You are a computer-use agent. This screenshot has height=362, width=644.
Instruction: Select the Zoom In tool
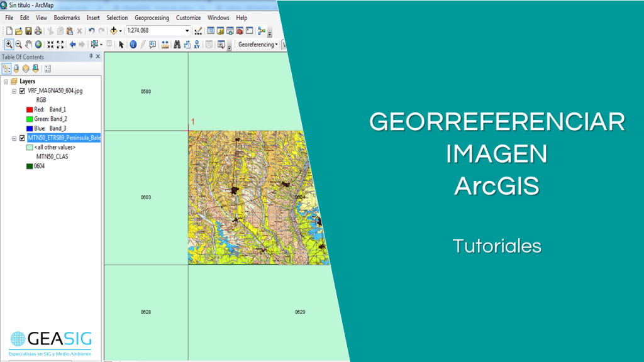click(8, 44)
